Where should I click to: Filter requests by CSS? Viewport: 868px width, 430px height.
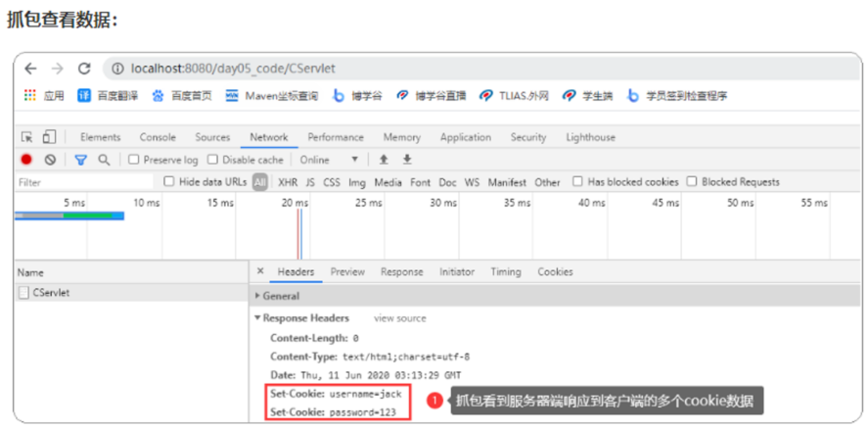[x=332, y=182]
